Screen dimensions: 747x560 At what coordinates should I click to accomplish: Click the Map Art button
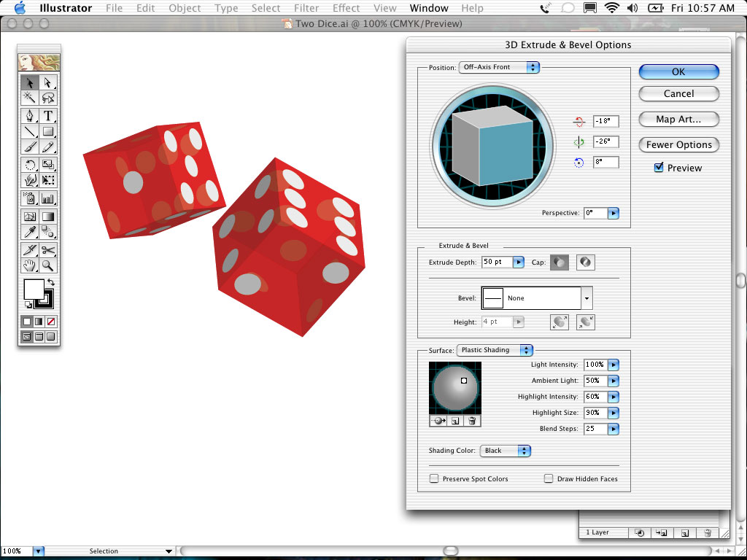click(x=678, y=119)
